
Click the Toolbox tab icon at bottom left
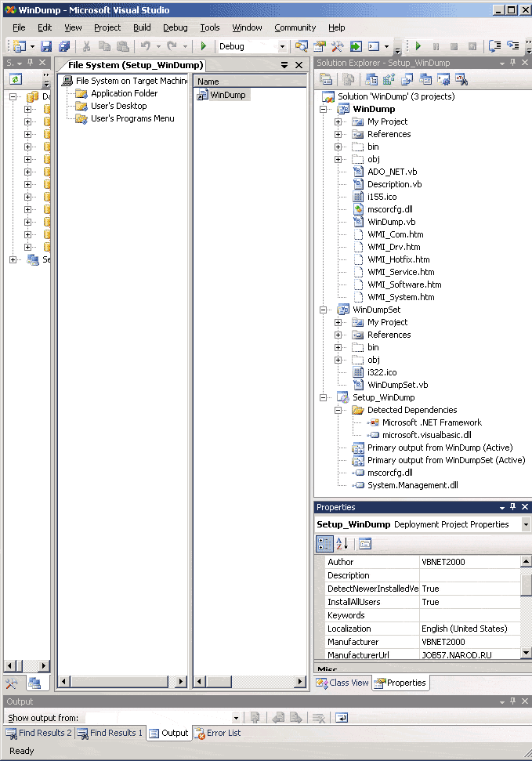pyautogui.click(x=12, y=683)
